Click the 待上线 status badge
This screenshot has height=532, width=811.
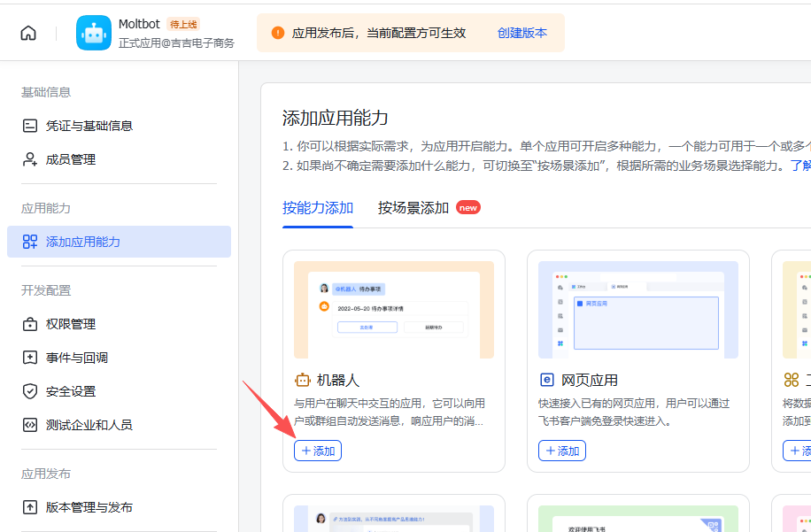184,24
